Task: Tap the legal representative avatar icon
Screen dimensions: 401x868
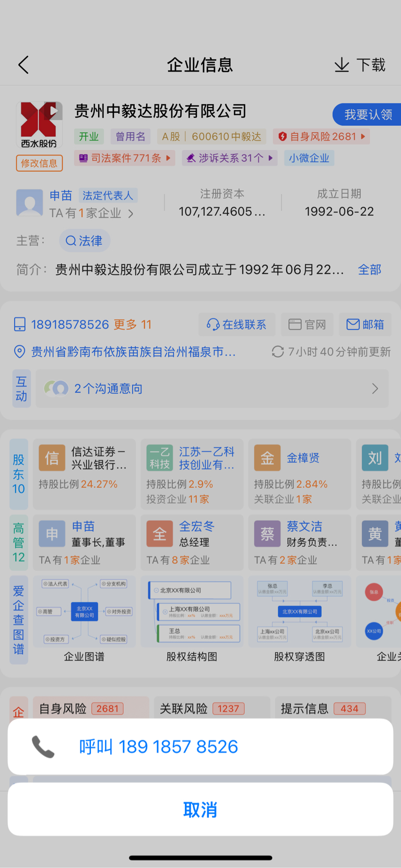Action: [x=29, y=203]
